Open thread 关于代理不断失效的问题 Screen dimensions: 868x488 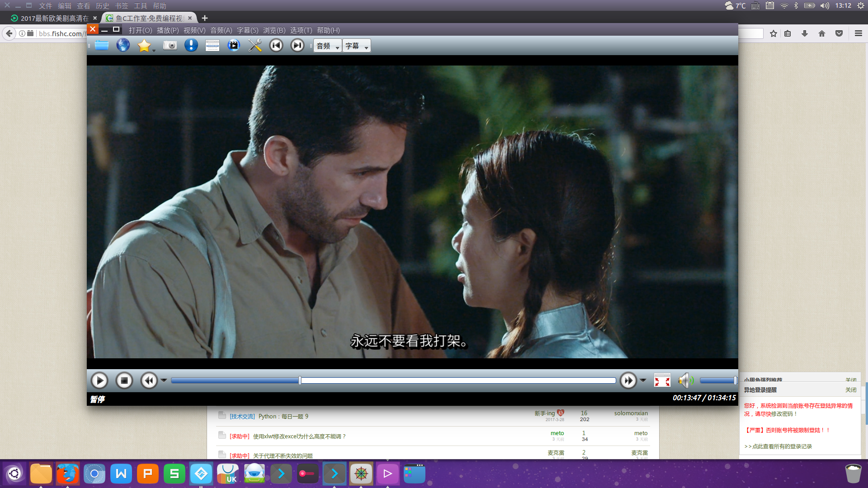click(x=283, y=456)
